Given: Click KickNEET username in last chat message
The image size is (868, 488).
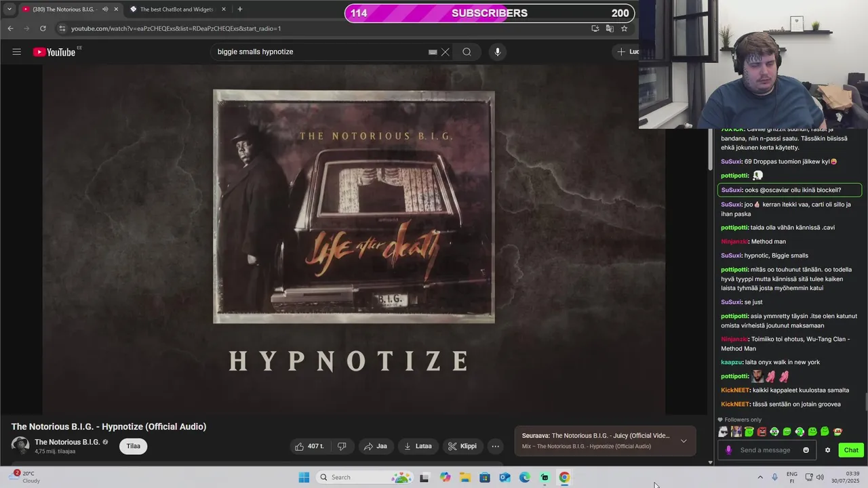Looking at the screenshot, I should click(x=734, y=405).
